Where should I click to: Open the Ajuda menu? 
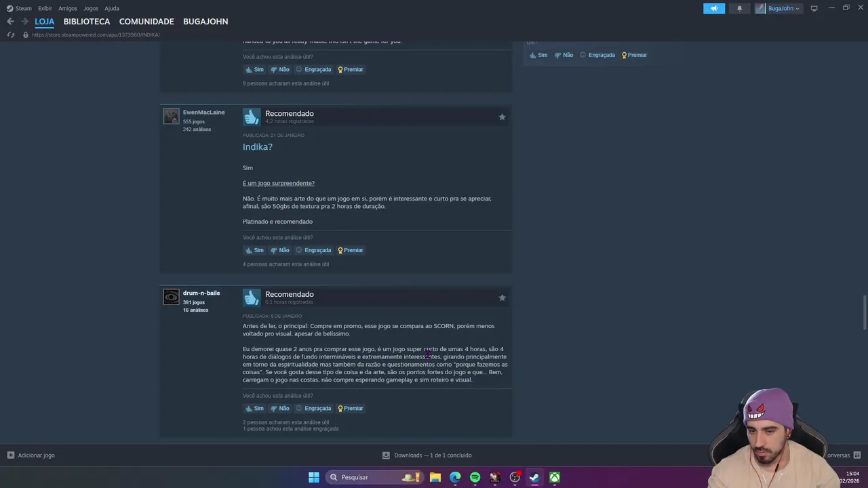point(112,8)
